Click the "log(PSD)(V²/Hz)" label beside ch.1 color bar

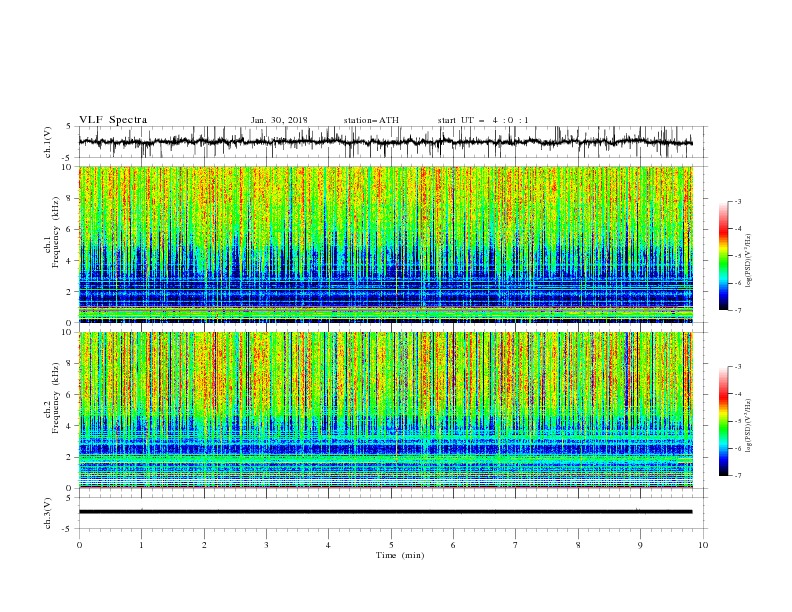point(748,261)
